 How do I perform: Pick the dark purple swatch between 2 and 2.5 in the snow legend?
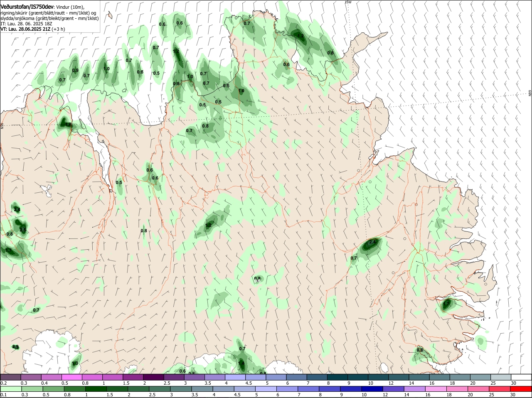click(x=154, y=377)
